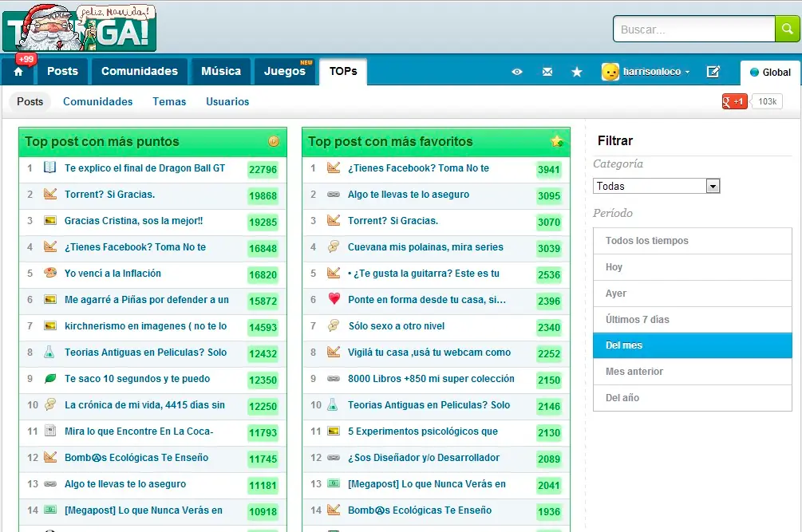Click the favorites star icon in header
Viewport: 802px width, 532px height.
577,72
